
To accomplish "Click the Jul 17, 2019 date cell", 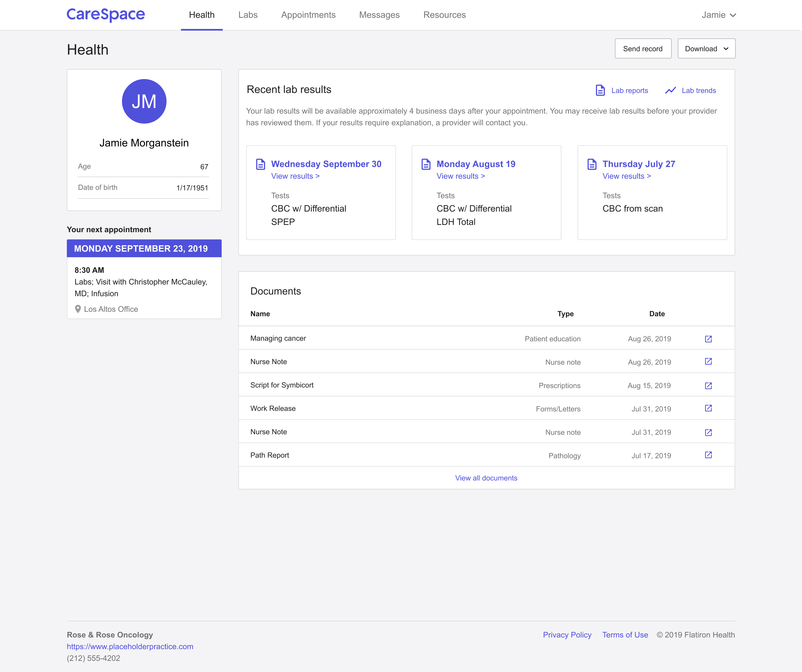I will click(651, 455).
